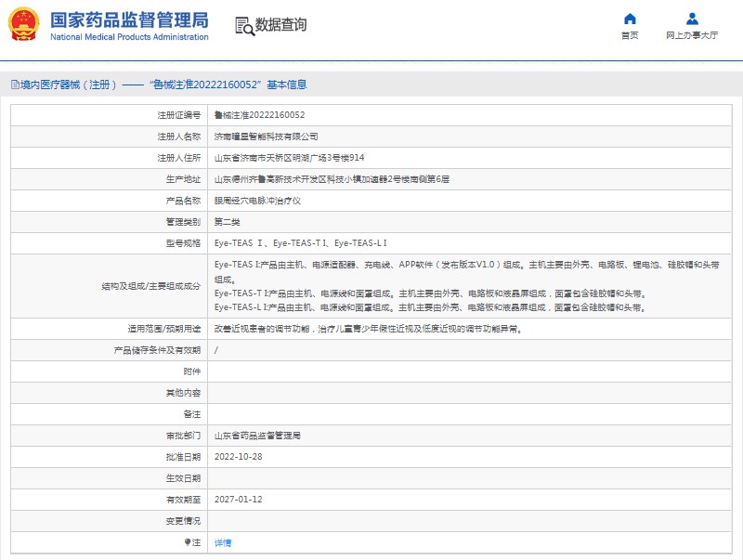
Task: Click the 结构及组成/主要组成成分 label
Action: coord(150,286)
